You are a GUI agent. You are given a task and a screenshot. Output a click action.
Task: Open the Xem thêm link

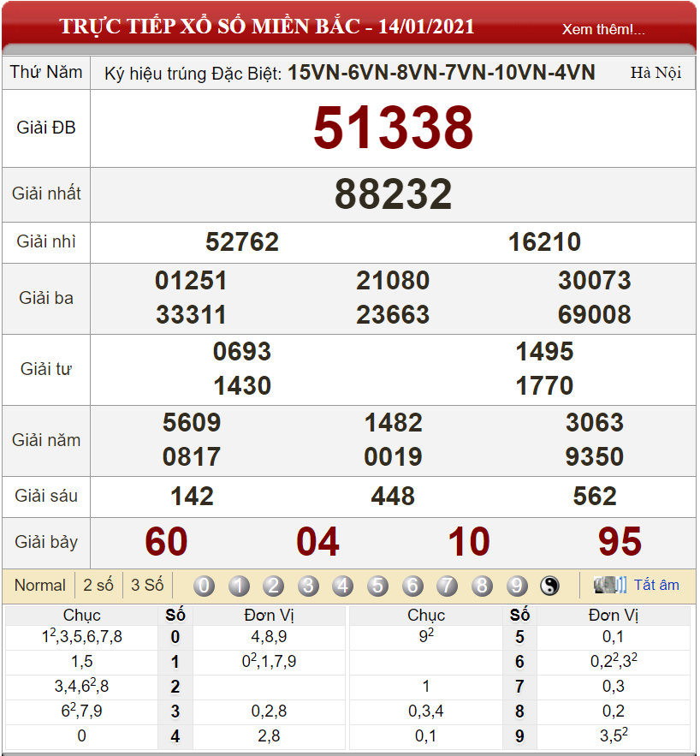[603, 29]
